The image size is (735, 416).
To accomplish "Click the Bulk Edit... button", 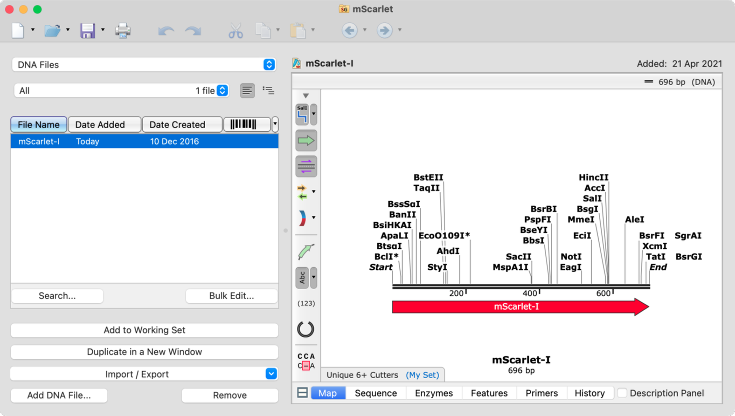I will pos(232,296).
